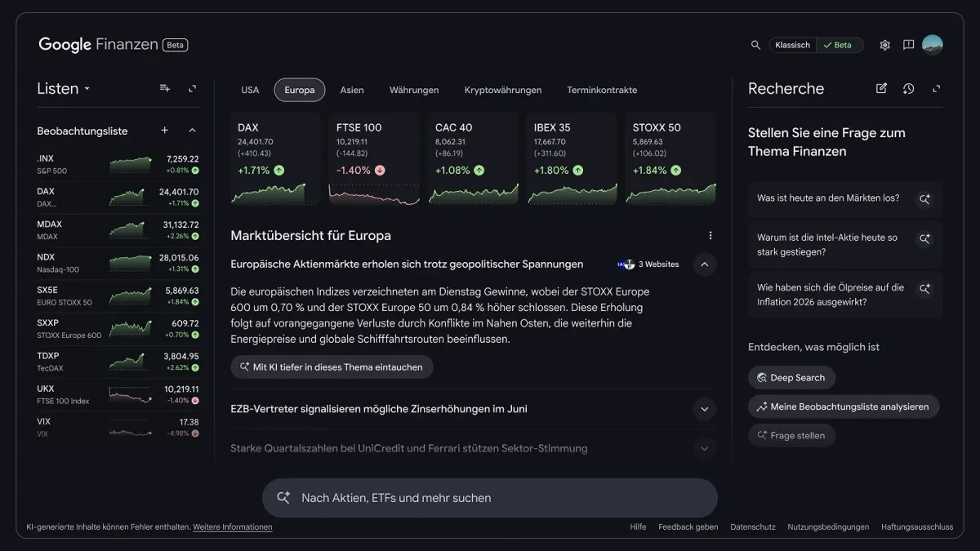Click AI icon beside Ölpreise question
The image size is (980, 551).
coord(924,289)
